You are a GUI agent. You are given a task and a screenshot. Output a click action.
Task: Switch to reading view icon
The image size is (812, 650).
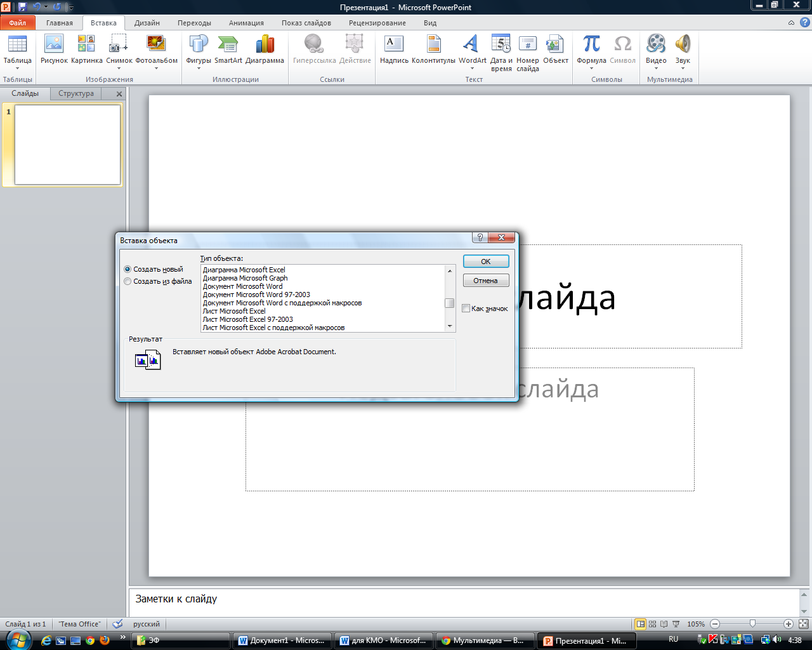coord(664,624)
